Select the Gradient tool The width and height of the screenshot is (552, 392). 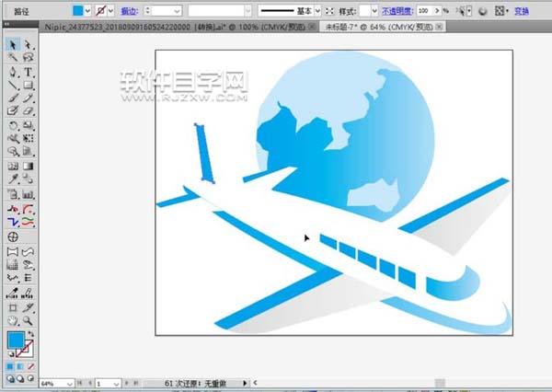(x=28, y=166)
